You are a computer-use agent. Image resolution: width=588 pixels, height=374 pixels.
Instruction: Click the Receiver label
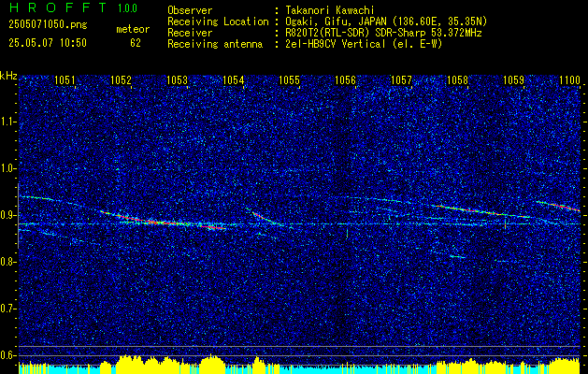(190, 33)
